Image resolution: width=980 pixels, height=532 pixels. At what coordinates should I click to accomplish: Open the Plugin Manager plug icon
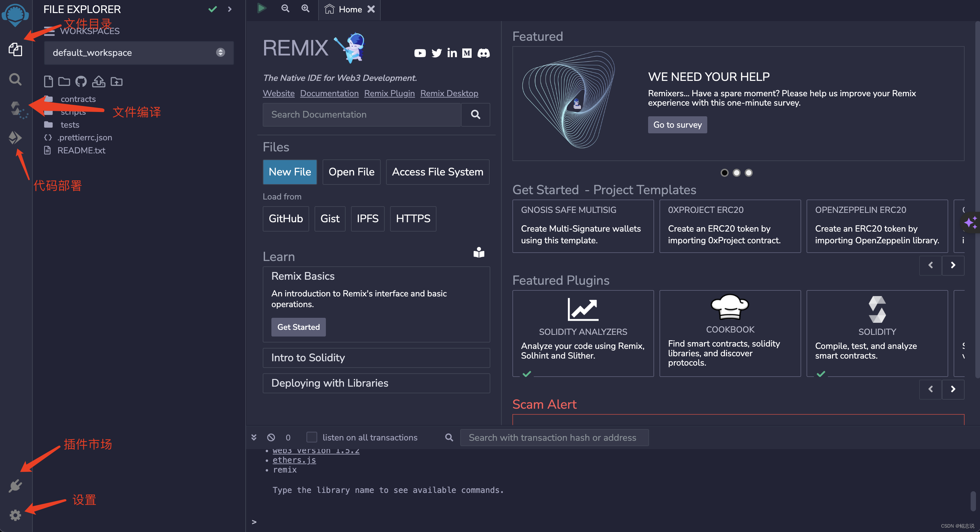pyautogui.click(x=15, y=485)
